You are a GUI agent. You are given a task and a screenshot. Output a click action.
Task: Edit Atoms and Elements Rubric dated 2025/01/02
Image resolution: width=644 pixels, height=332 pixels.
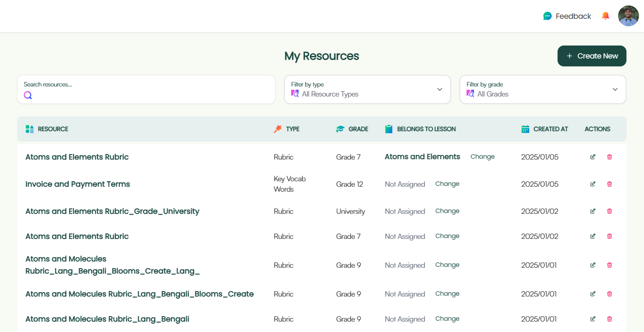(x=593, y=236)
